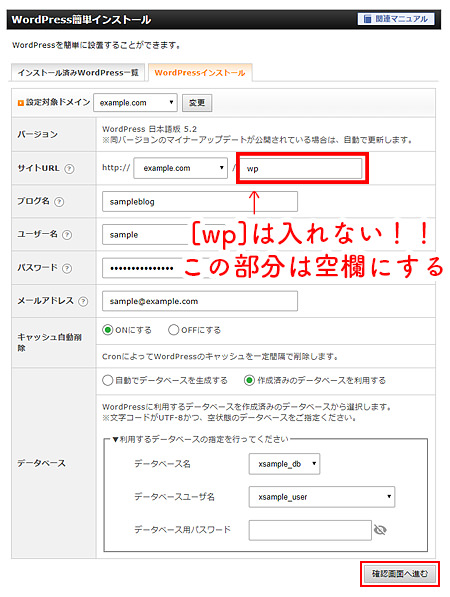Click the WordPress簡単インストール header title

pyautogui.click(x=81, y=19)
